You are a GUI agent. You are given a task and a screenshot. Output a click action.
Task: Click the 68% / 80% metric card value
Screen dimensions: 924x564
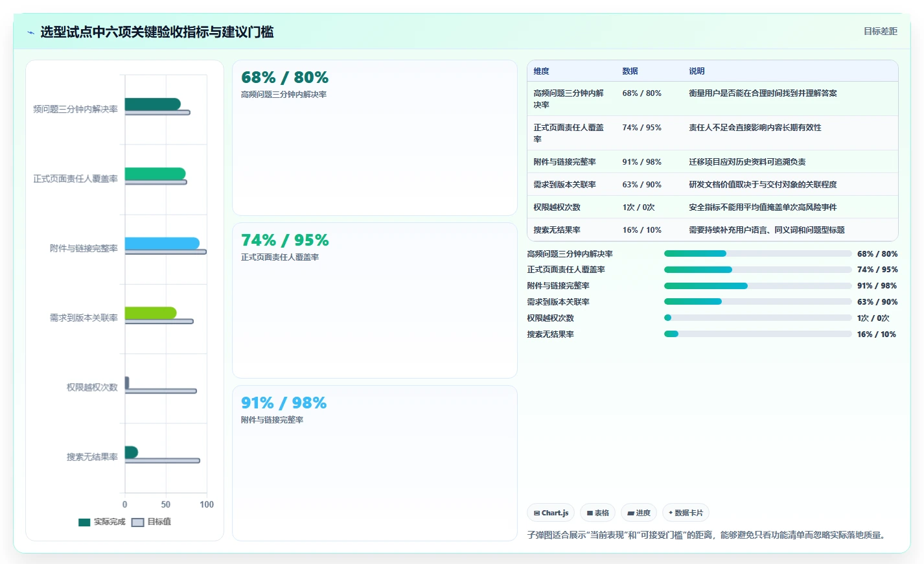[284, 78]
